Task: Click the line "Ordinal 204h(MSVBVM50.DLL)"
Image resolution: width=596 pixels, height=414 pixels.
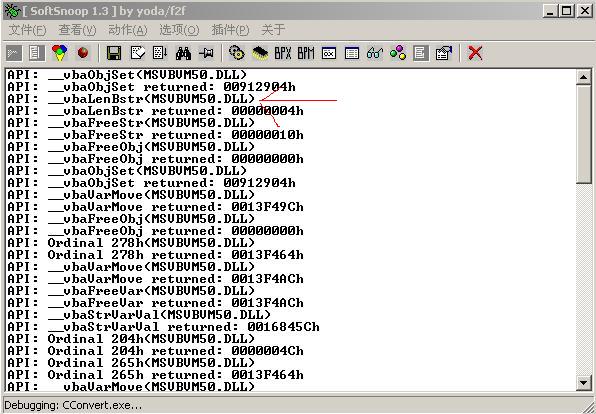Action: click(x=131, y=339)
